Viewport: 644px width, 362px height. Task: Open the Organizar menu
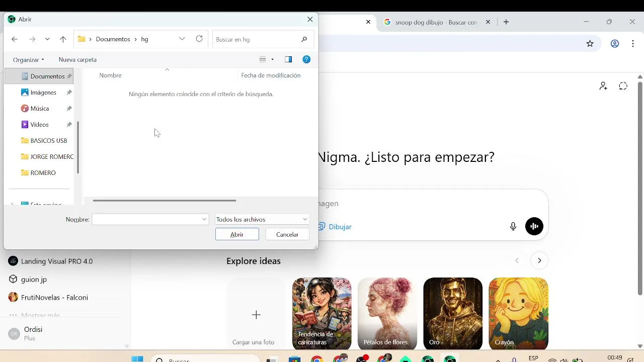tap(29, 59)
